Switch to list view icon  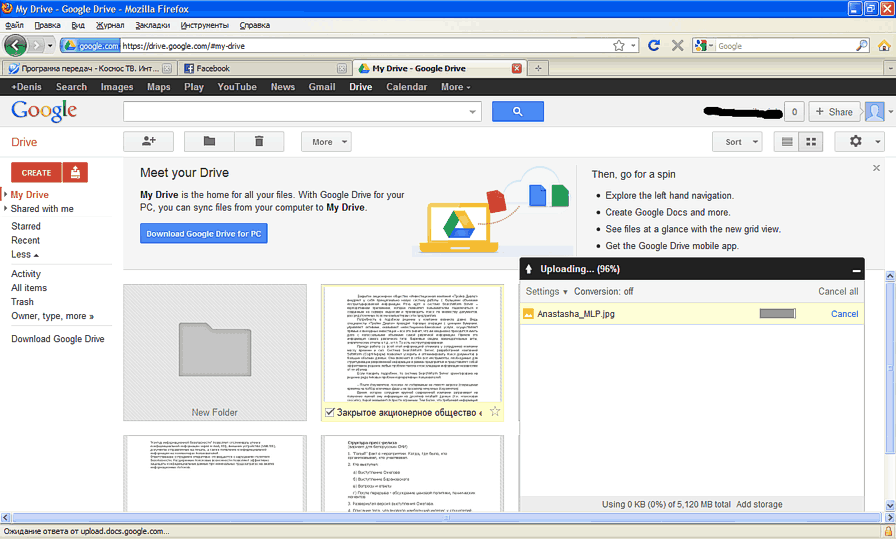(787, 141)
